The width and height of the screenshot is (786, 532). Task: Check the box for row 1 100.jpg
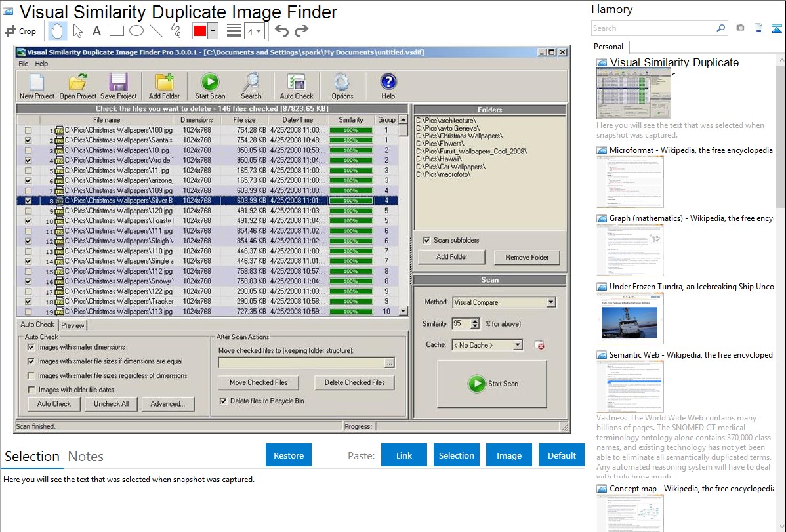coord(28,130)
